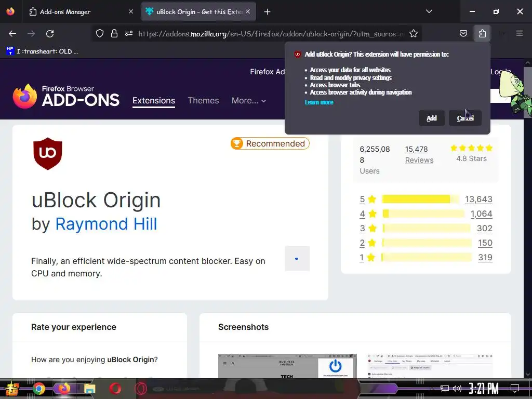Screen dimensions: 532x399
Task: Click the Firefox Browser Add-ons logo
Action: coord(66,96)
